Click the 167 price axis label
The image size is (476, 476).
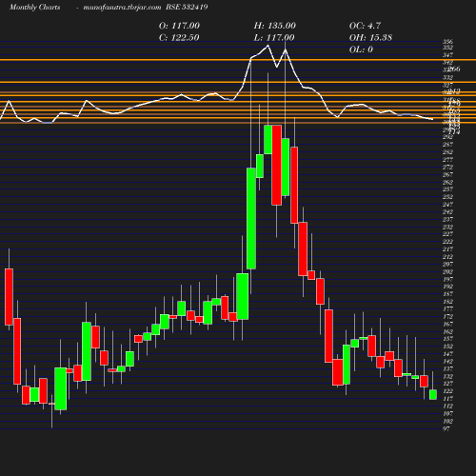click(447, 324)
